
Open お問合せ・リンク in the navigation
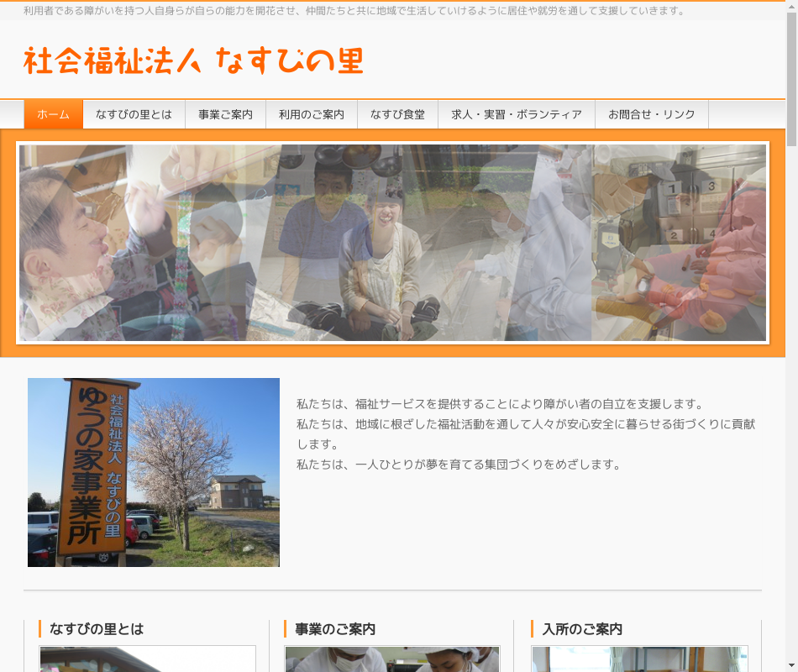(651, 114)
